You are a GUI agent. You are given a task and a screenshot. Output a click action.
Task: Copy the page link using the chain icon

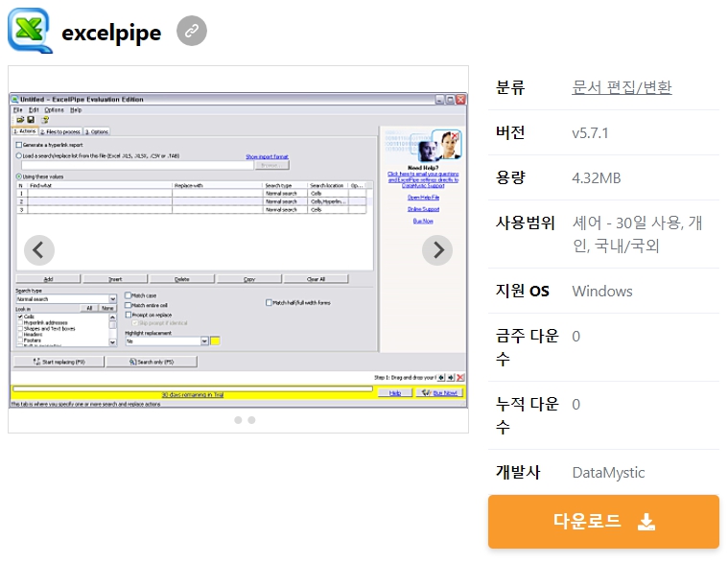pyautogui.click(x=192, y=31)
